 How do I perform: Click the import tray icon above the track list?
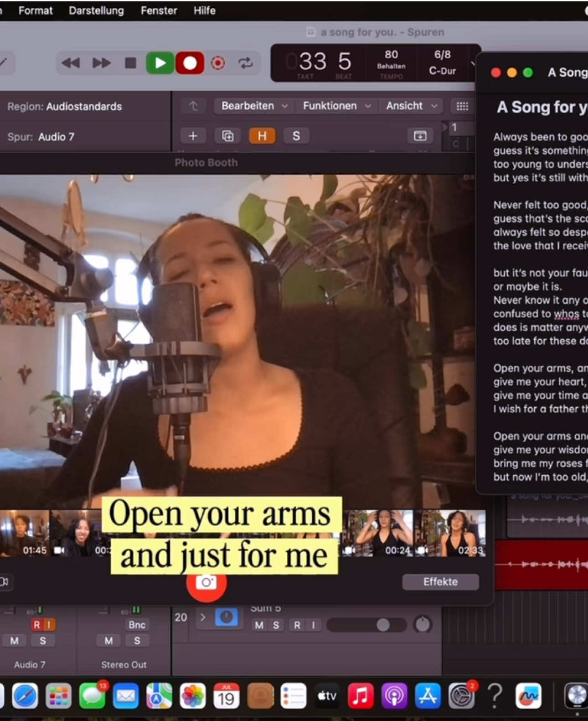420,136
